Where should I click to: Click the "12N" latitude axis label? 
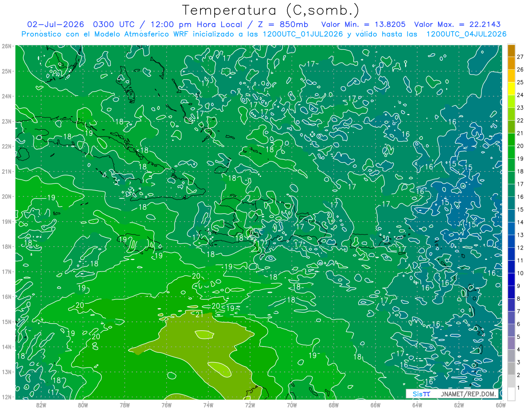click(x=7, y=397)
